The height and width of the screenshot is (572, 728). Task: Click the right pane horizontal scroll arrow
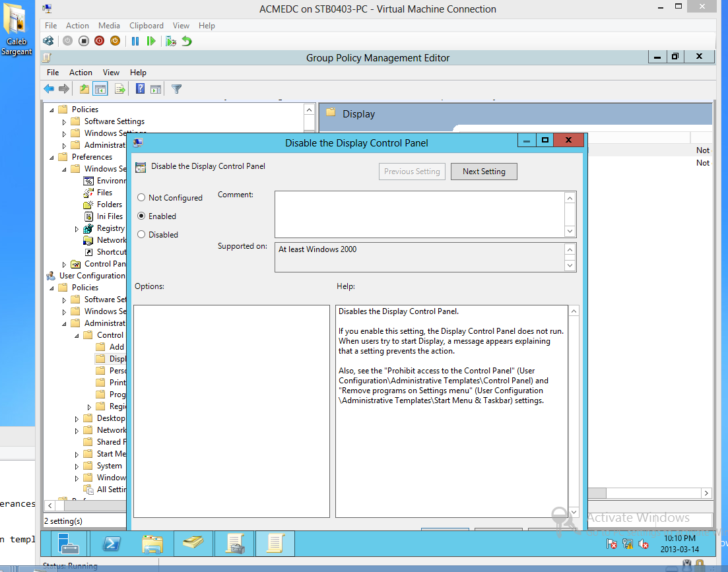pos(706,493)
